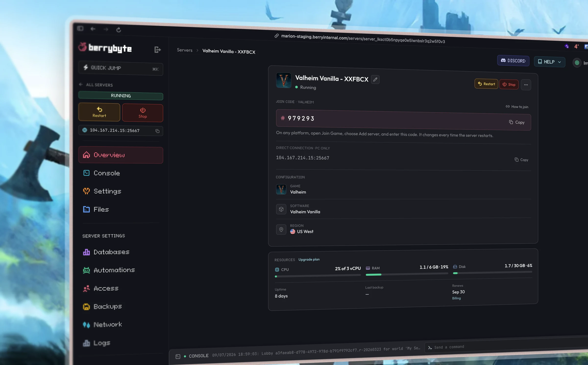Open the Quick Jump search box

tap(121, 68)
